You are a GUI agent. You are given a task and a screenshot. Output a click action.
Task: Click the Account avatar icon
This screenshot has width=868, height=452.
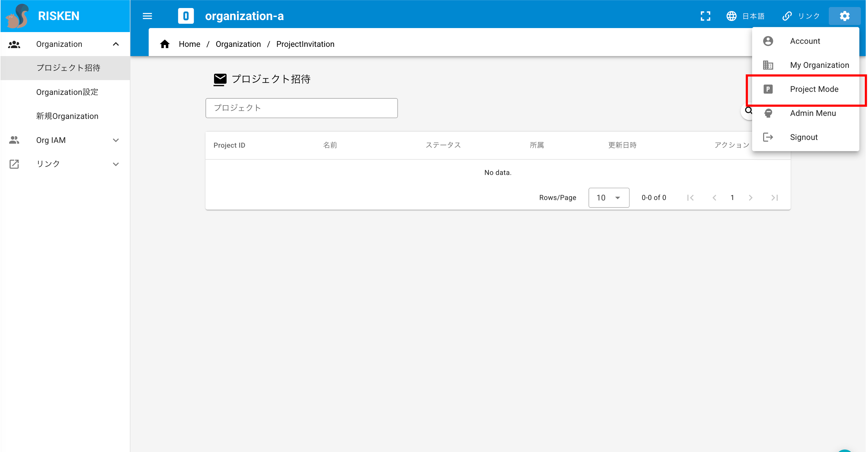point(768,41)
